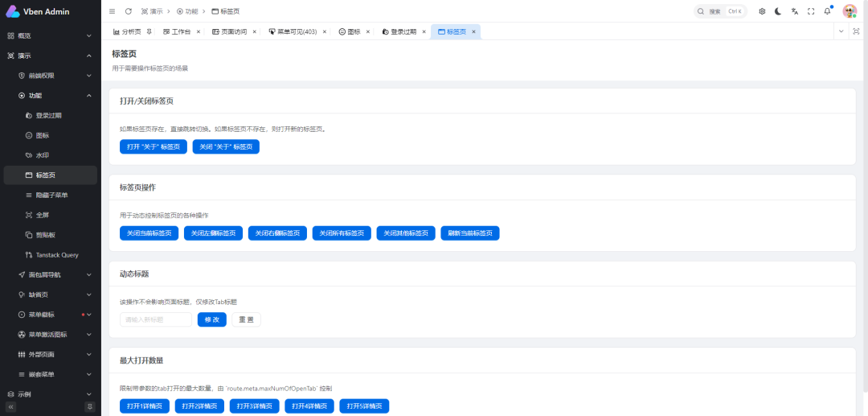Expand the 菜单激活图标 submenu
The width and height of the screenshot is (868, 416).
(x=51, y=335)
